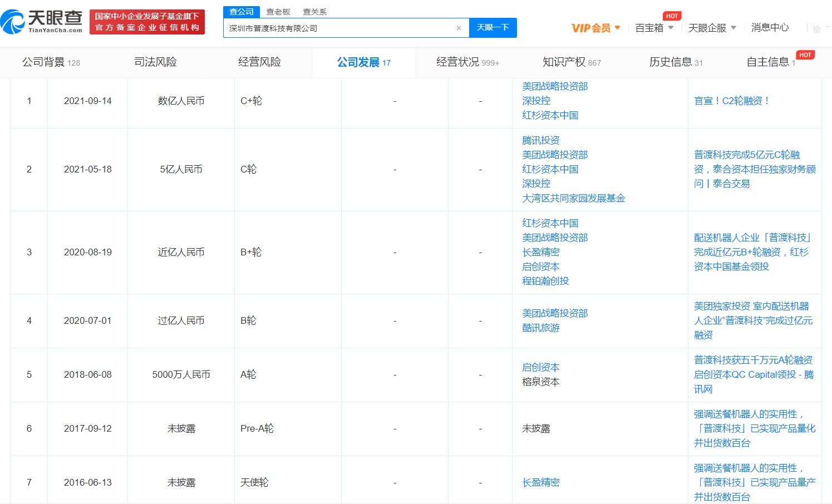Select the 榕泉资本 investor text
The image size is (832, 504).
[540, 382]
